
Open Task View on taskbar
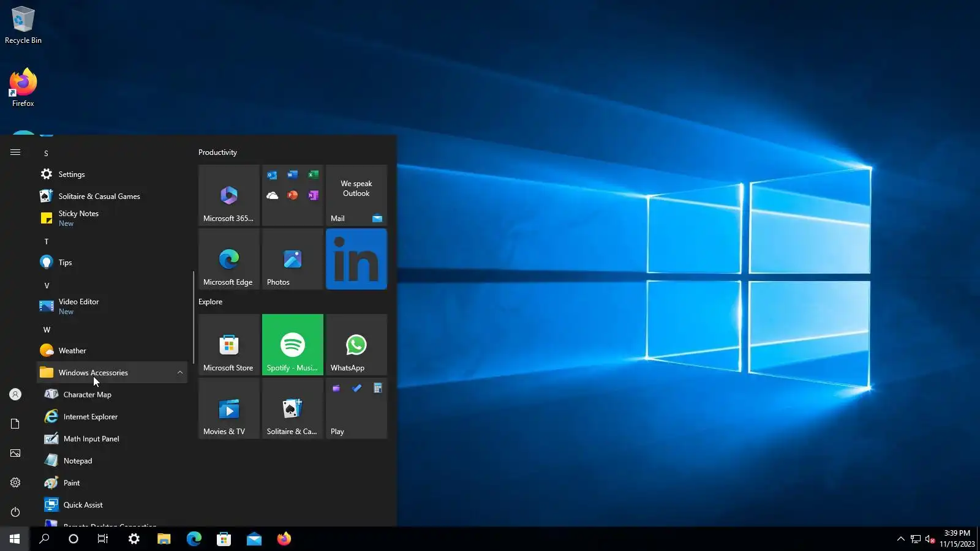tap(103, 539)
